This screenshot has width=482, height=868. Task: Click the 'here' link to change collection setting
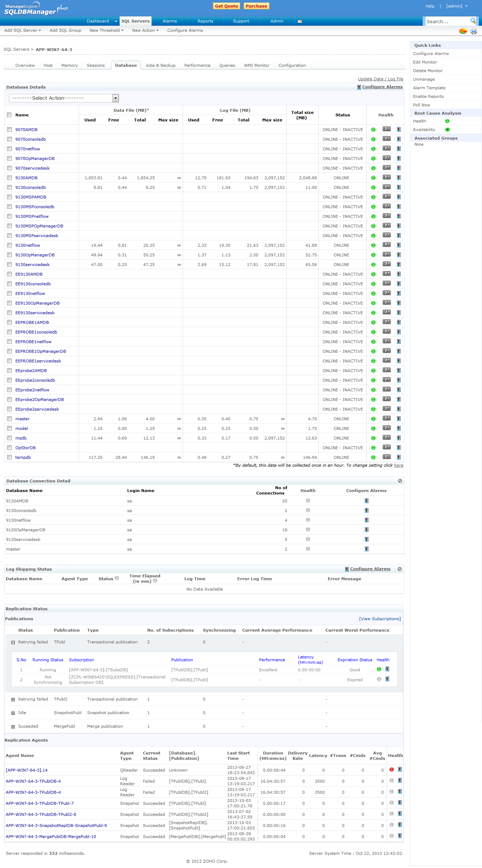[x=399, y=465]
